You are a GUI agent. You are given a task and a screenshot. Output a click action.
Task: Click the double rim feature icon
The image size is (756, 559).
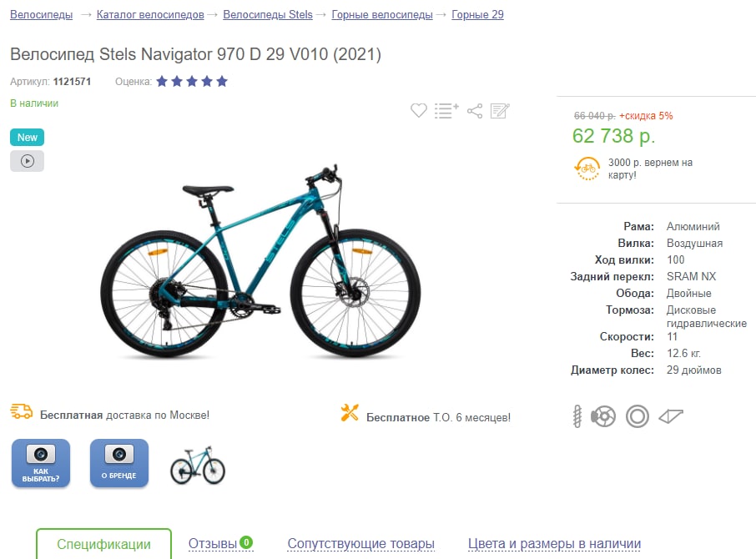(x=638, y=416)
